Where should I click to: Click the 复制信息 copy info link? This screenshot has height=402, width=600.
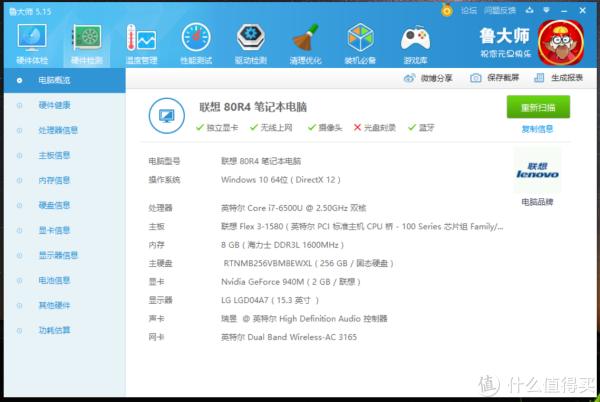pyautogui.click(x=537, y=129)
